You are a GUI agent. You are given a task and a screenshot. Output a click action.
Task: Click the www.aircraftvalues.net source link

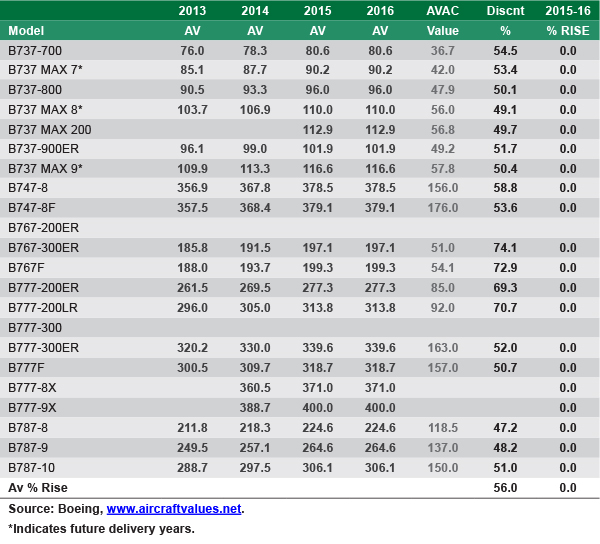[174, 509]
